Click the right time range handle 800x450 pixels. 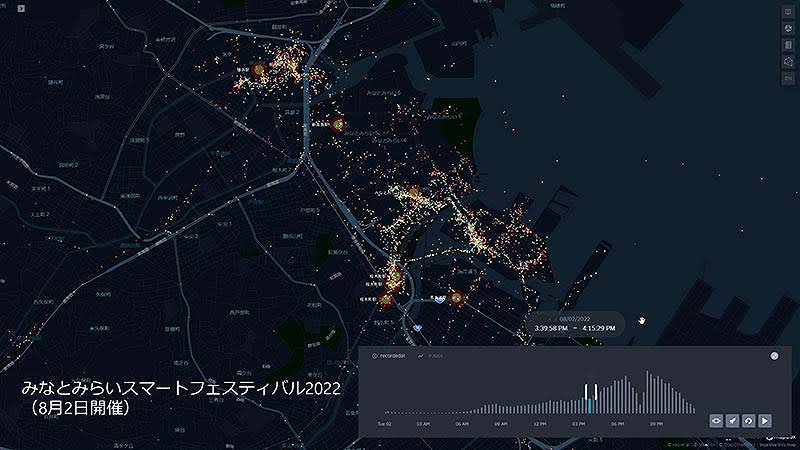[x=596, y=391]
